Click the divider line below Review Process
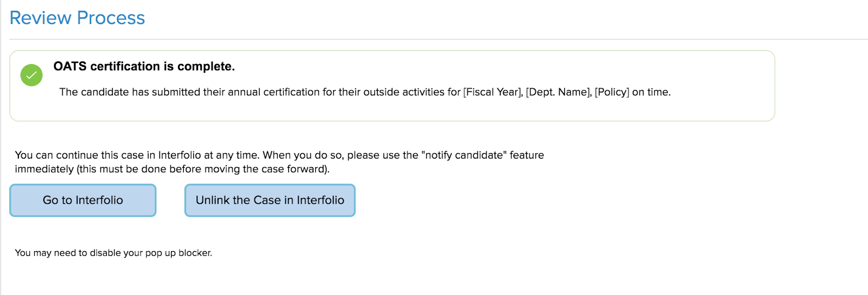Screen dimensions: 868x295 click(434, 39)
